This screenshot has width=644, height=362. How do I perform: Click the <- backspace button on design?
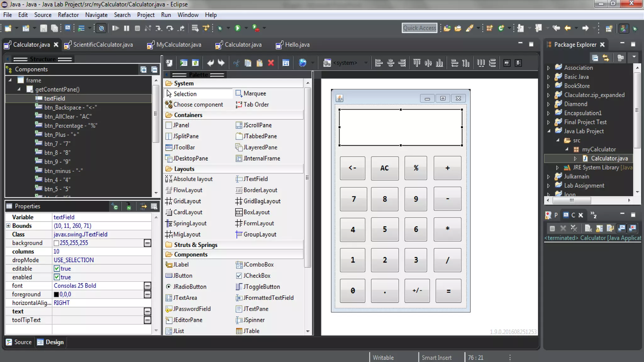coord(353,168)
